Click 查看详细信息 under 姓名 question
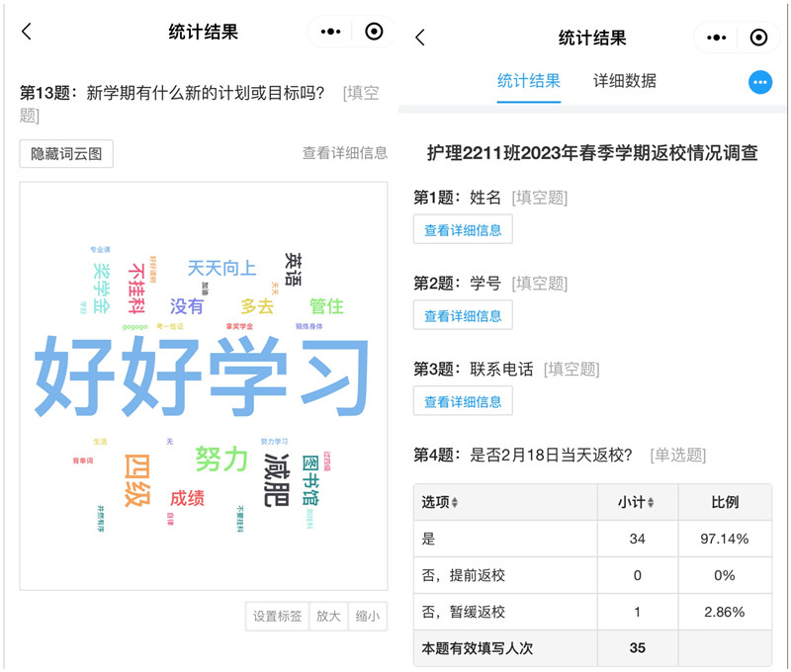 [463, 230]
